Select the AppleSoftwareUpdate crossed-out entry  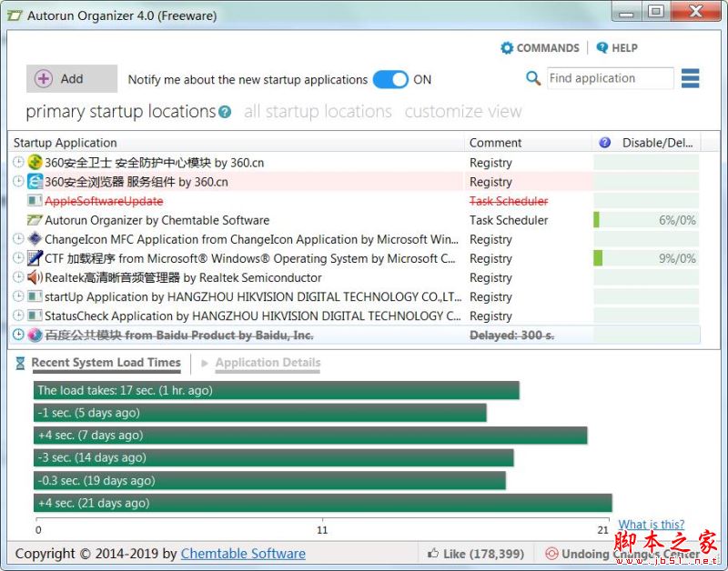104,201
